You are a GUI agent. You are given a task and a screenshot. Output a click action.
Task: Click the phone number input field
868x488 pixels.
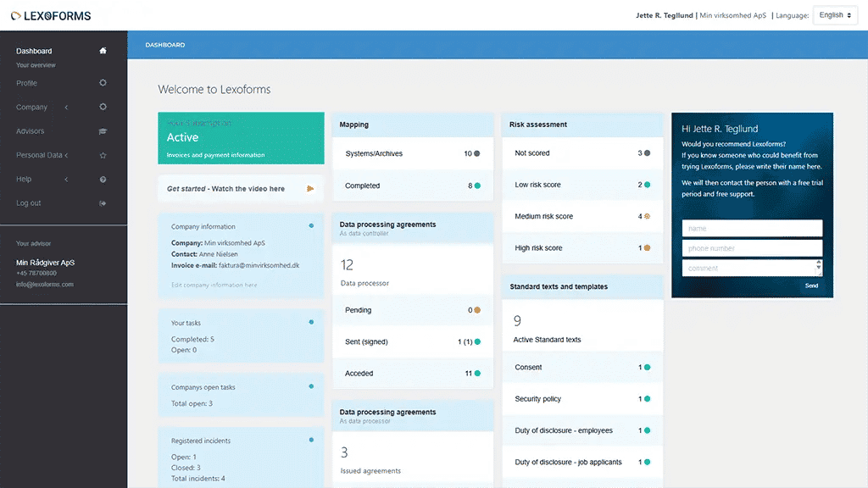[752, 248]
